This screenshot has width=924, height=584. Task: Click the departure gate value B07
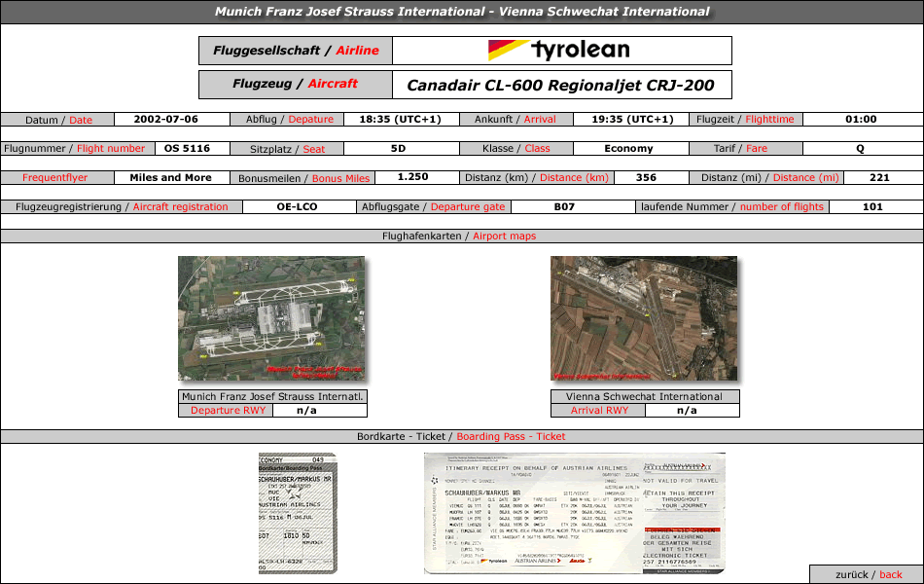(x=564, y=207)
